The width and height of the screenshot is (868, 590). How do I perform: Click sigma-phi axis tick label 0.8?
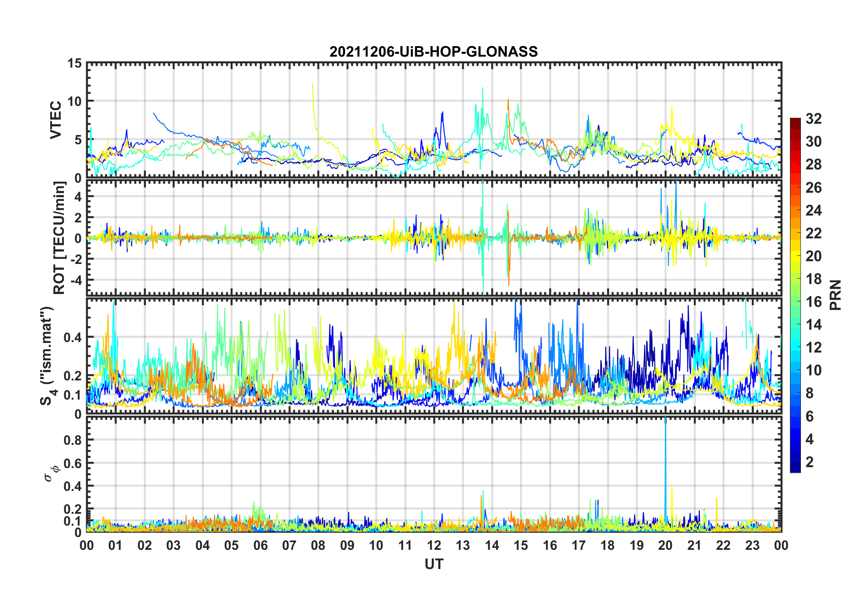coord(73,440)
